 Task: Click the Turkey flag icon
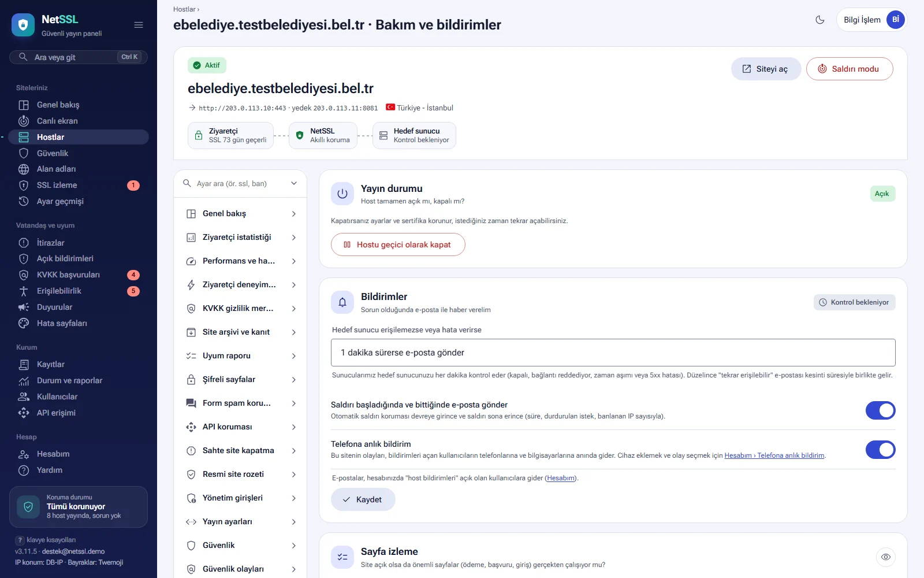click(x=390, y=107)
